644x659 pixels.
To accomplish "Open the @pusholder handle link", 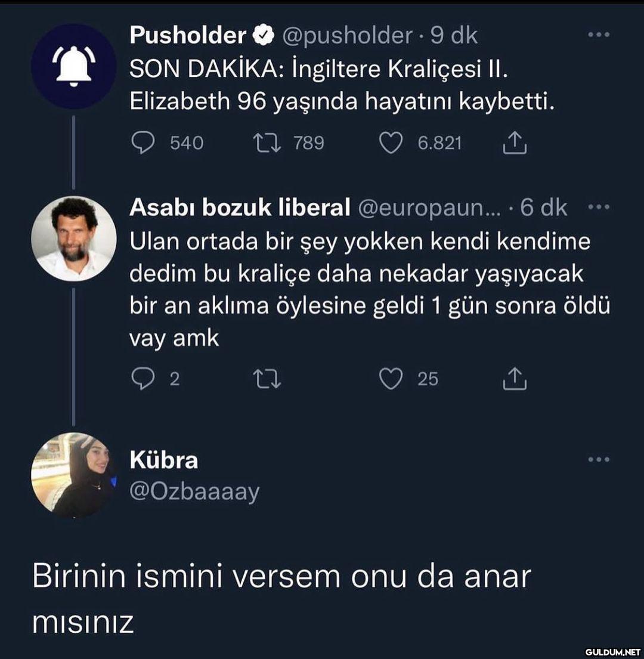I will (346, 36).
